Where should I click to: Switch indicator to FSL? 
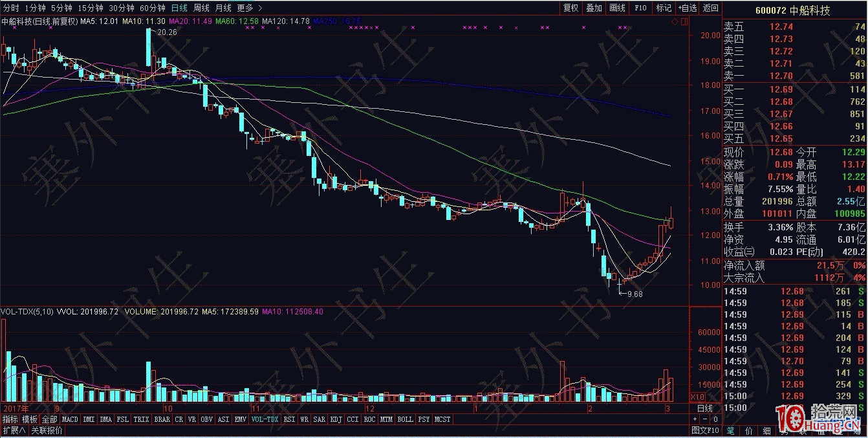coord(123,419)
